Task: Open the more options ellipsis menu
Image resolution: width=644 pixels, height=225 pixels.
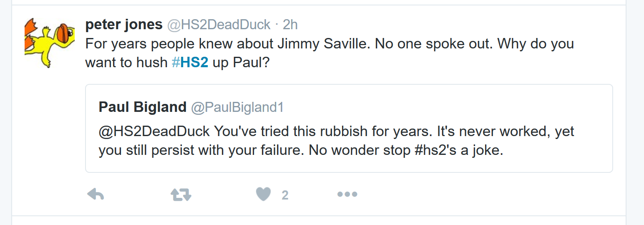Action: [x=347, y=194]
